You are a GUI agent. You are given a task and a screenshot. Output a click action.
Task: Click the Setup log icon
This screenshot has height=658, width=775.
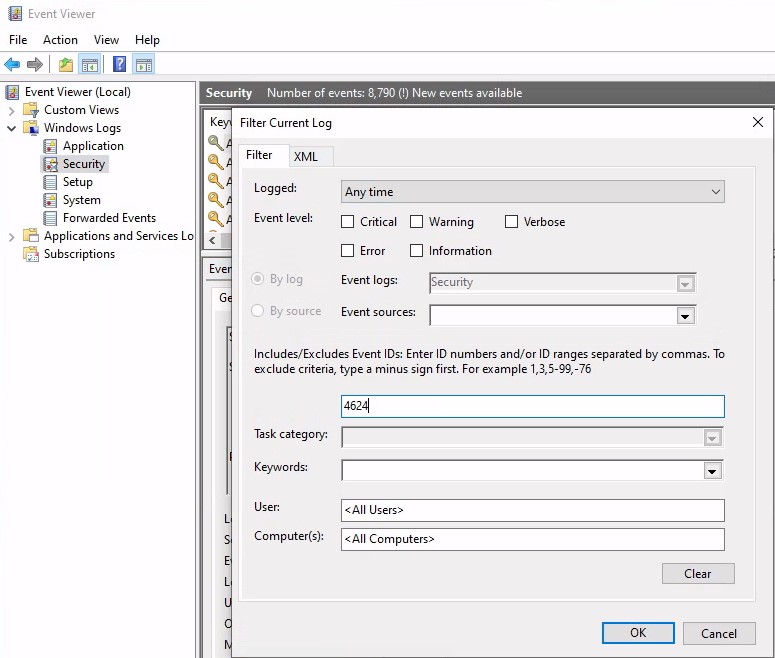[50, 182]
